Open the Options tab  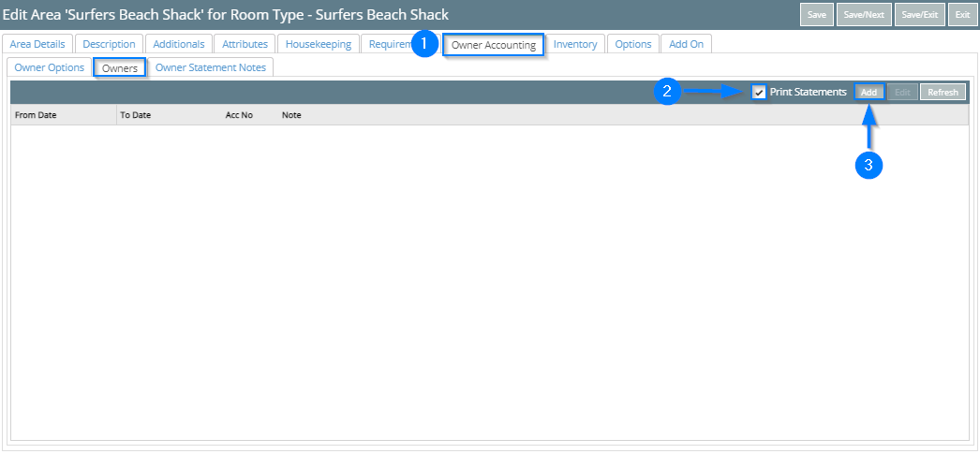[x=633, y=44]
